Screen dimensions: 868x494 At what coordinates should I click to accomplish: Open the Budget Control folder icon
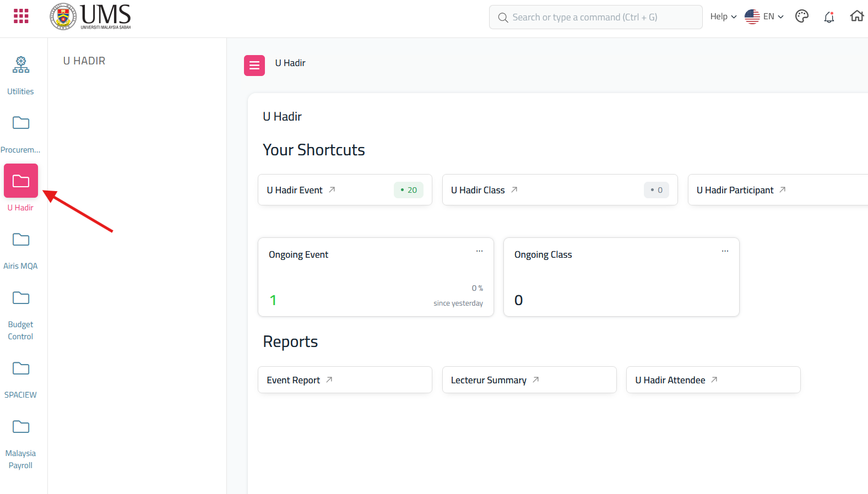21,298
